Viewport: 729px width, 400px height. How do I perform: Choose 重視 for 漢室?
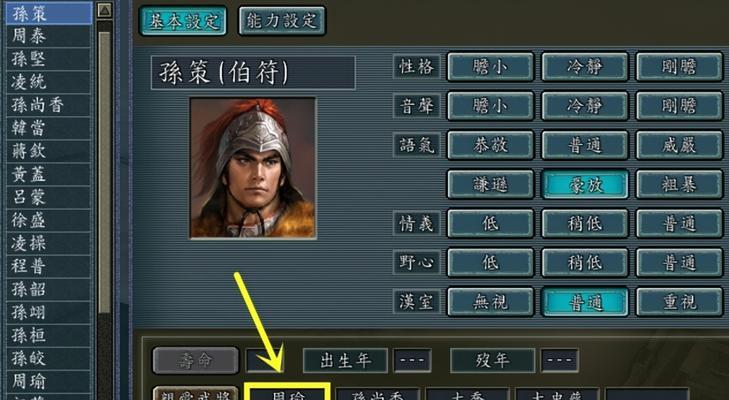679,302
